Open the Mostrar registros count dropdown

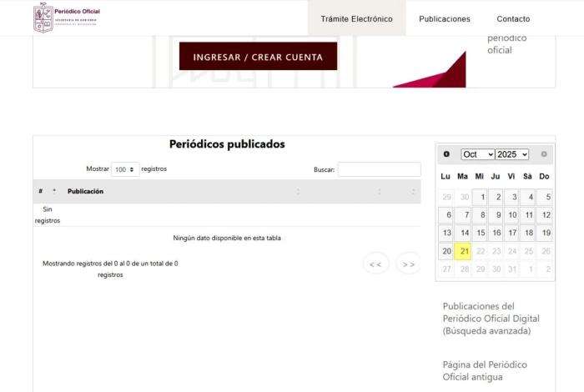pos(125,169)
